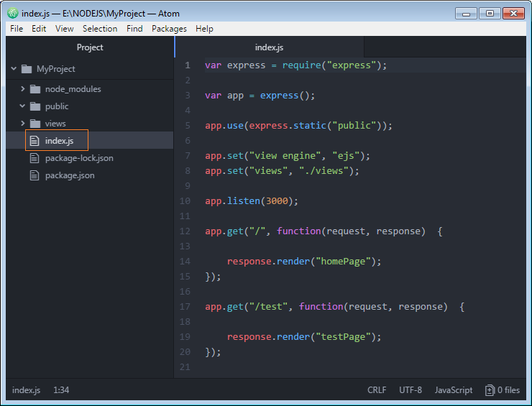The image size is (532, 406).
Task: Click the index.js file icon in tree
Action: click(x=35, y=140)
